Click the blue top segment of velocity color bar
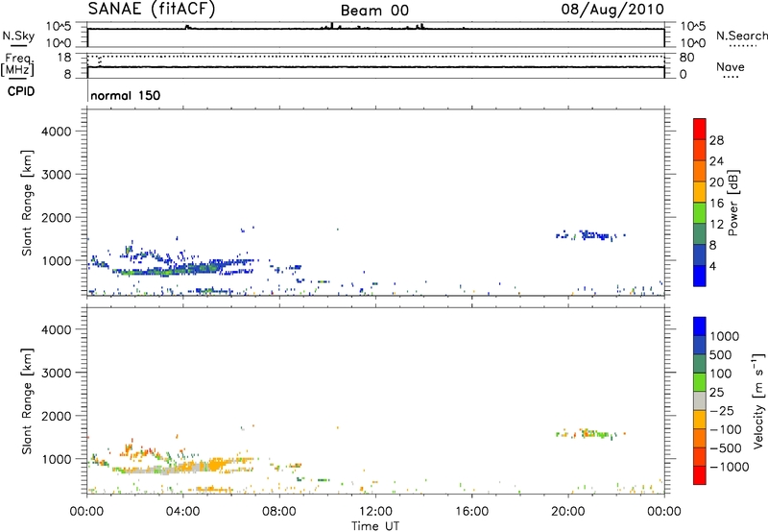The width and height of the screenshot is (768, 532). [x=700, y=326]
